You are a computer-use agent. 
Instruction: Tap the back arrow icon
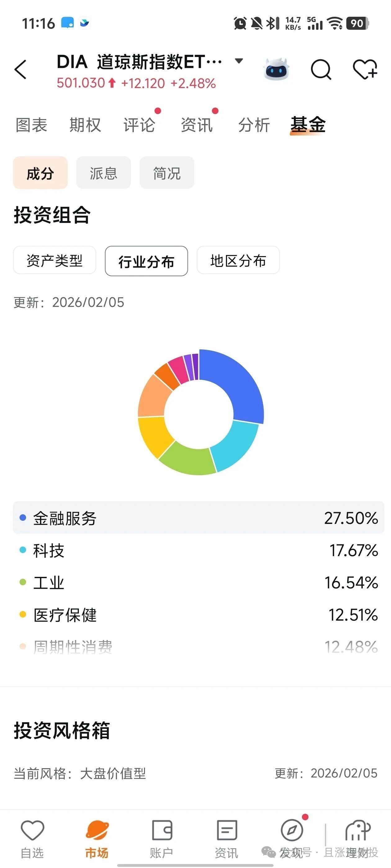point(20,70)
